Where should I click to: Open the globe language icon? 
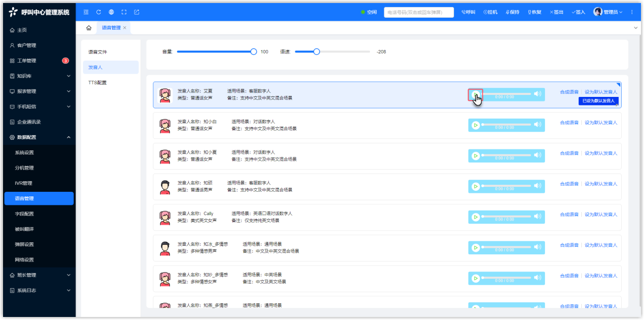111,12
